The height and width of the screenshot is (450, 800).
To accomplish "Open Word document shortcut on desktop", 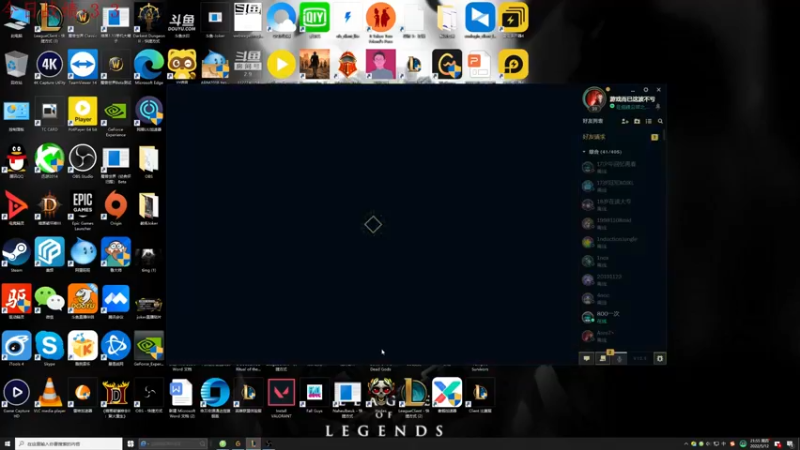I will pyautogui.click(x=182, y=395).
